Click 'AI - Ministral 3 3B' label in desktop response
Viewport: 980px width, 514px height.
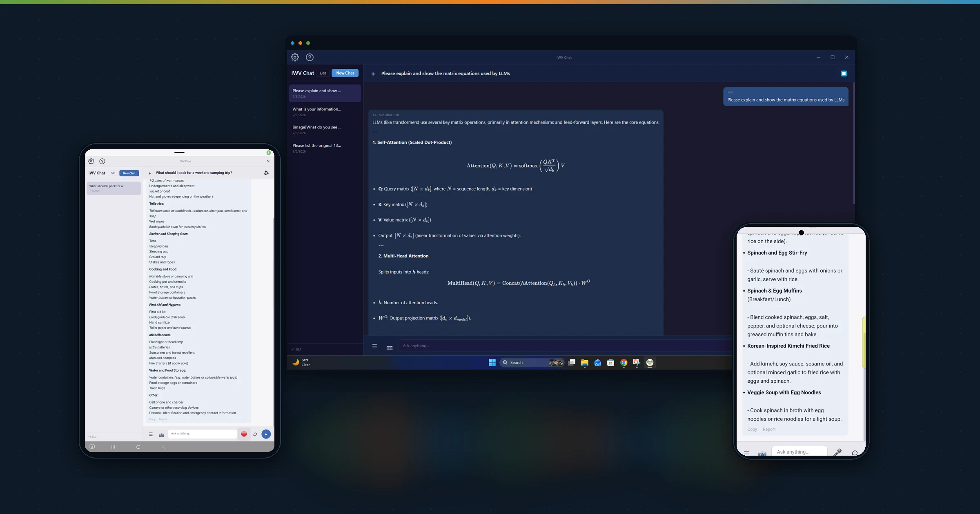tap(385, 115)
